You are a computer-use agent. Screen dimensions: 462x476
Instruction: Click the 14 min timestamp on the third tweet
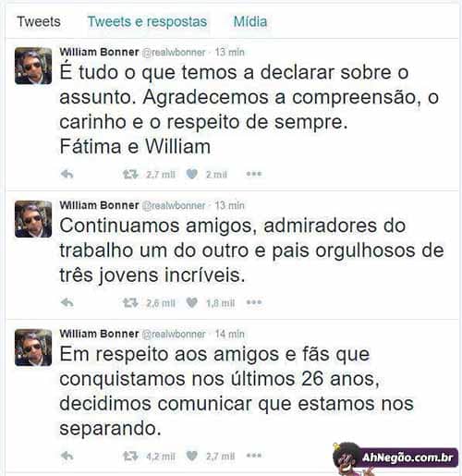(230, 334)
